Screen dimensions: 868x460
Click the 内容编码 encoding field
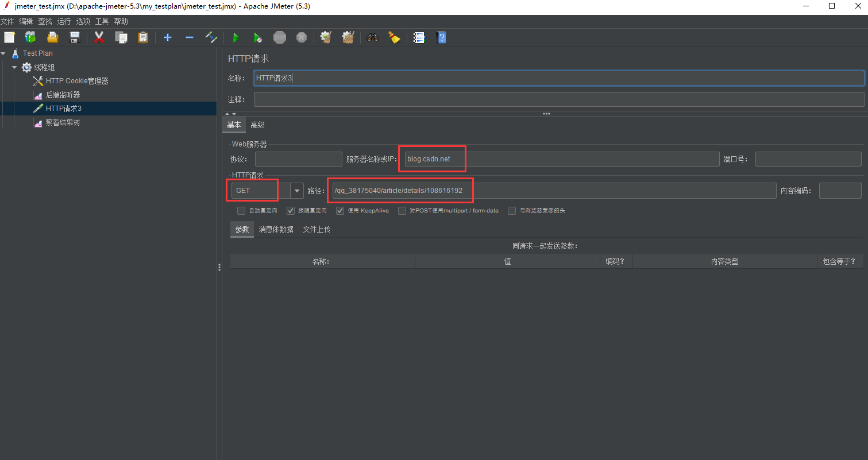click(x=840, y=190)
